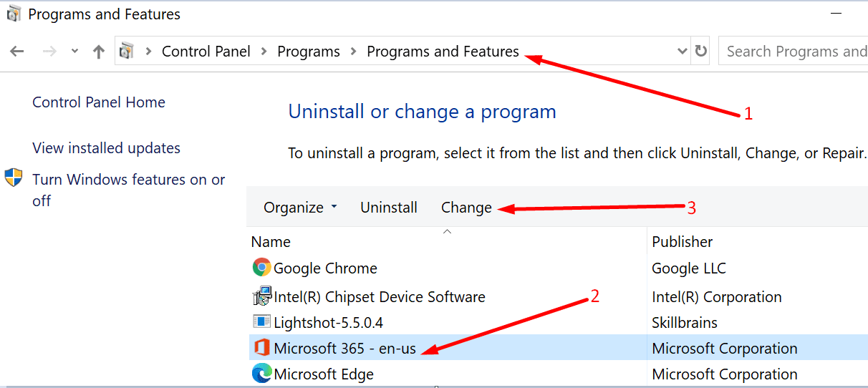Viewport: 868px width, 388px height.
Task: Open Turn Windows features on or off
Action: pos(129,190)
